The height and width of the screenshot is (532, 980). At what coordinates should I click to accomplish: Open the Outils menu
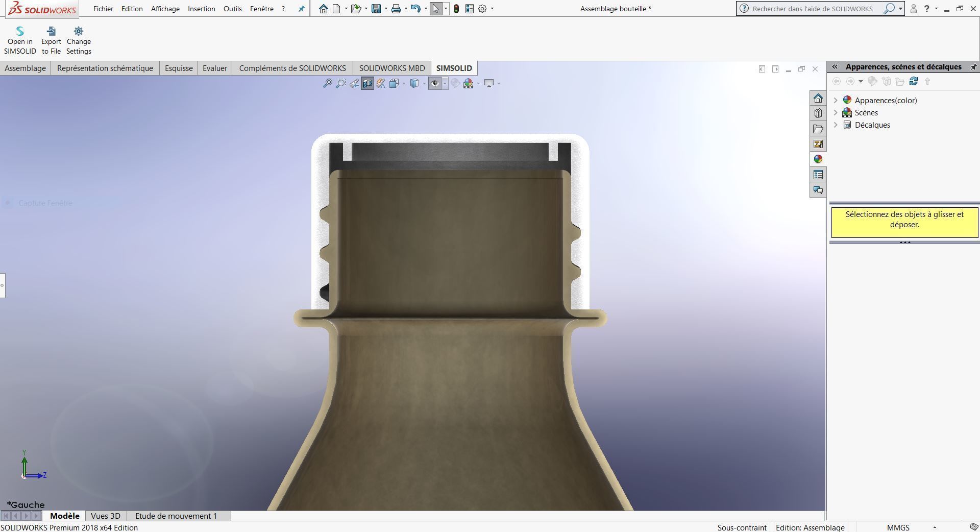[232, 9]
